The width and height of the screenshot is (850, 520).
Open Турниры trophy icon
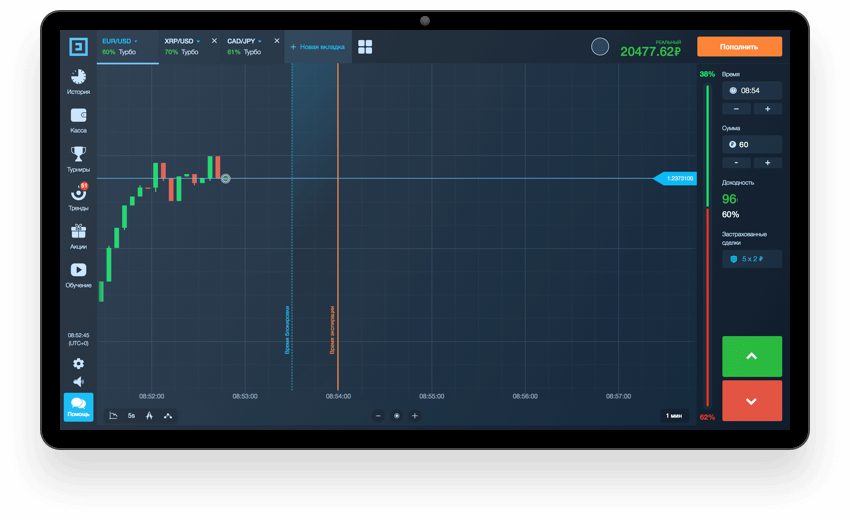[78, 158]
